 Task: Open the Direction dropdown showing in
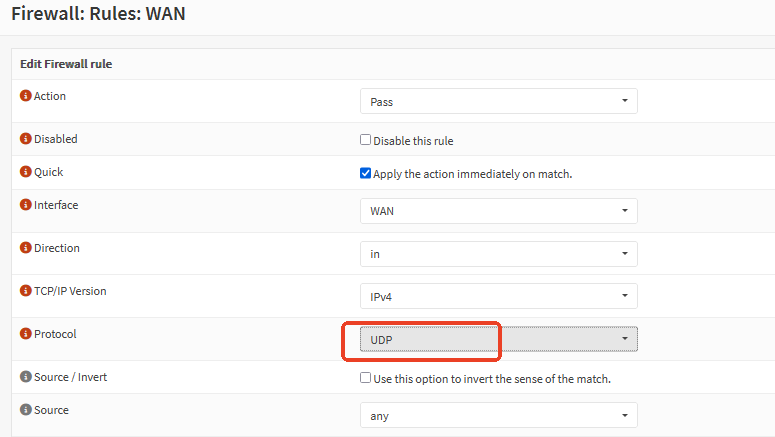click(498, 254)
